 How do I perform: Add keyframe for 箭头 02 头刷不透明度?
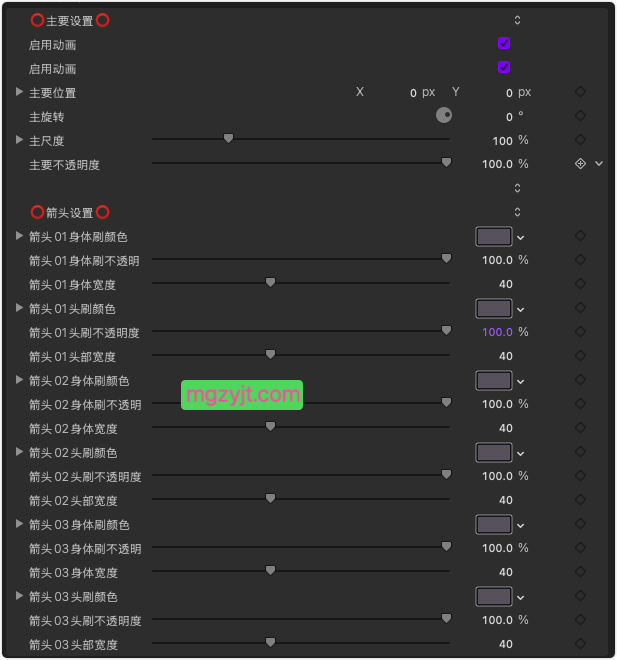[x=580, y=476]
